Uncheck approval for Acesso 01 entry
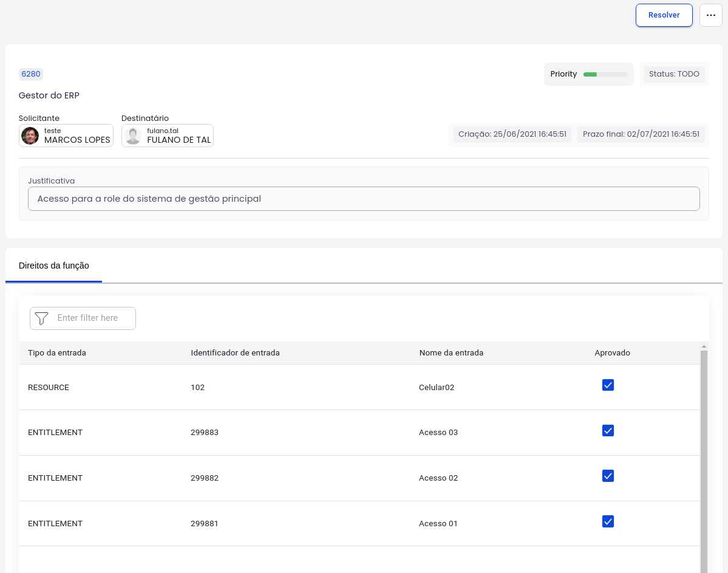Viewport: 728px width, 573px height. point(608,521)
